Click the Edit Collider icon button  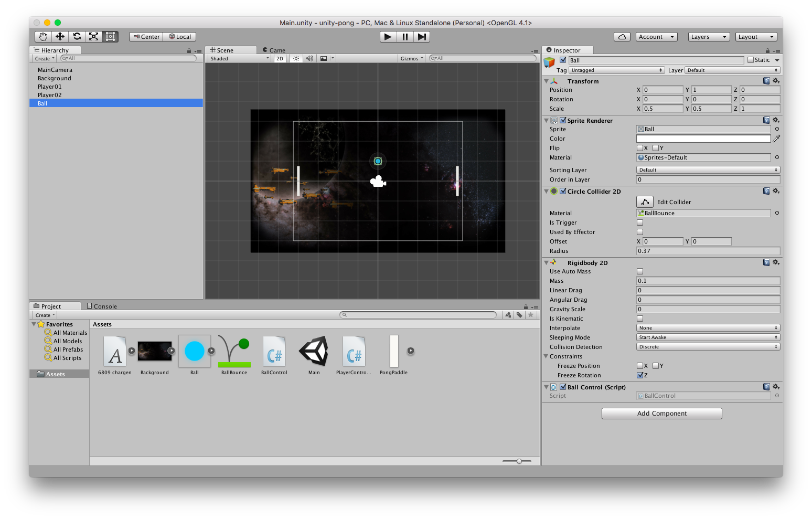coord(645,202)
